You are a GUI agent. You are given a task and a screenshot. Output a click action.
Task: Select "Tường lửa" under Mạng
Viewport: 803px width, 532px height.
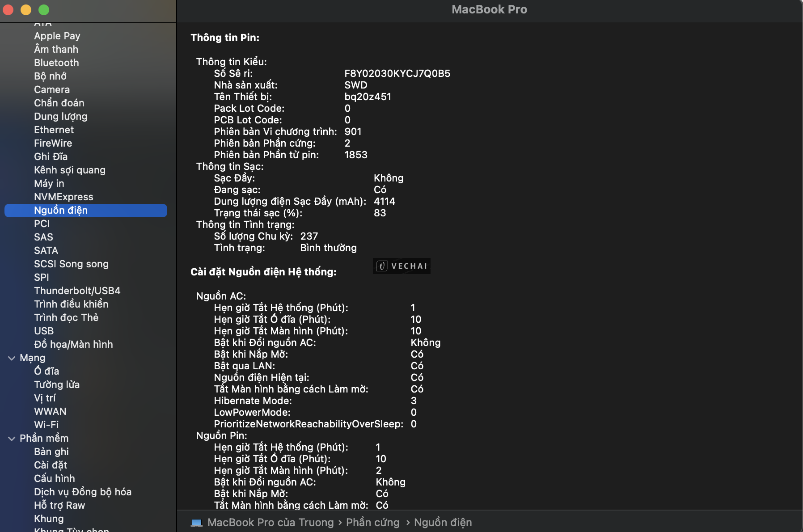pos(57,384)
